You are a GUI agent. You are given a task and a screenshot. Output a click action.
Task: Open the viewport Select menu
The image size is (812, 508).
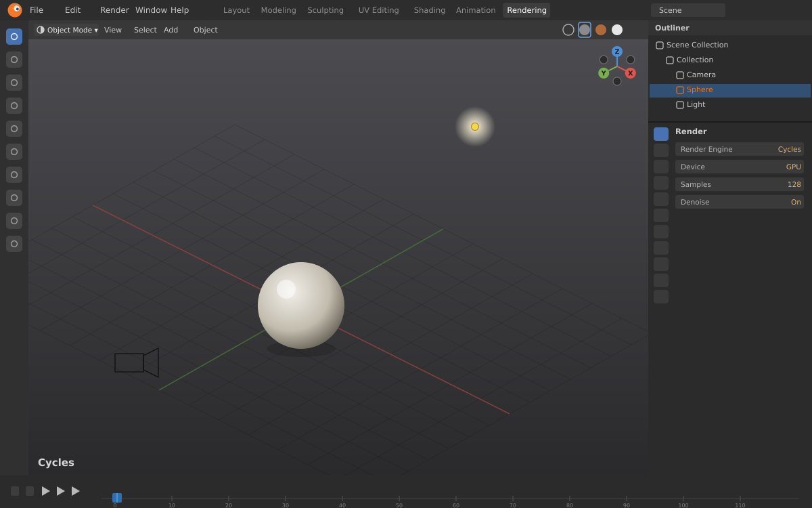pyautogui.click(x=145, y=30)
